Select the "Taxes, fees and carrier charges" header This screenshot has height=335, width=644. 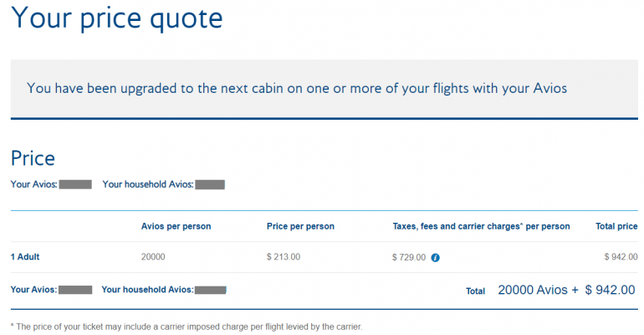[x=481, y=226]
